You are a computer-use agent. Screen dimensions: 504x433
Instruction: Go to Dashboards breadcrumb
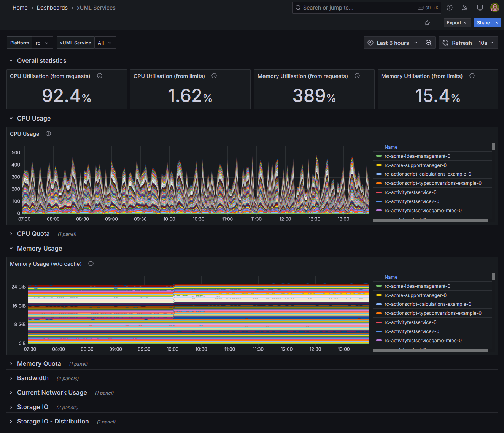pos(52,8)
